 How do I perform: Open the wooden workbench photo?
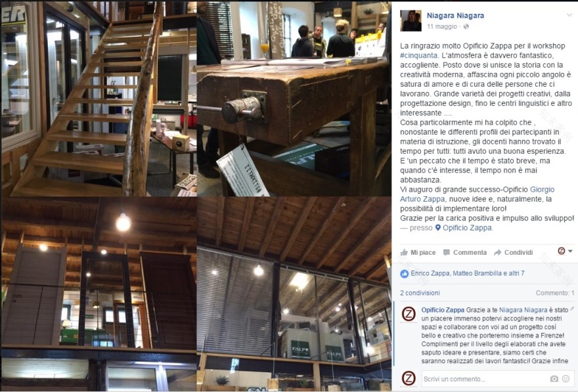click(x=294, y=98)
